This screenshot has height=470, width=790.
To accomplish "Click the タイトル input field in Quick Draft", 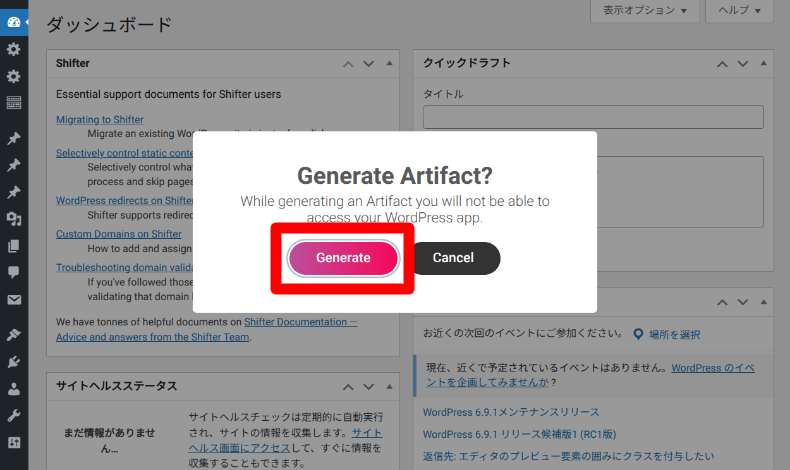I will pos(593,117).
